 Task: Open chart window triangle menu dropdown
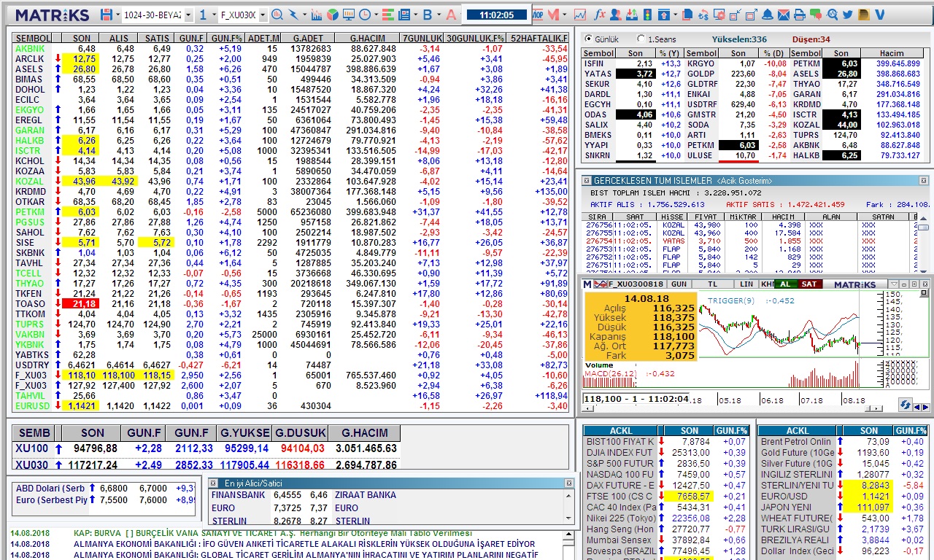(x=894, y=284)
